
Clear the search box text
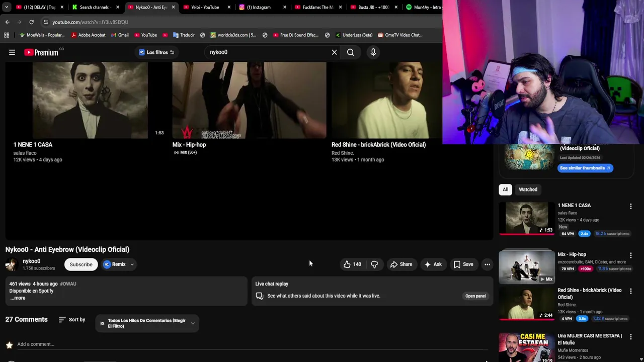(x=334, y=52)
